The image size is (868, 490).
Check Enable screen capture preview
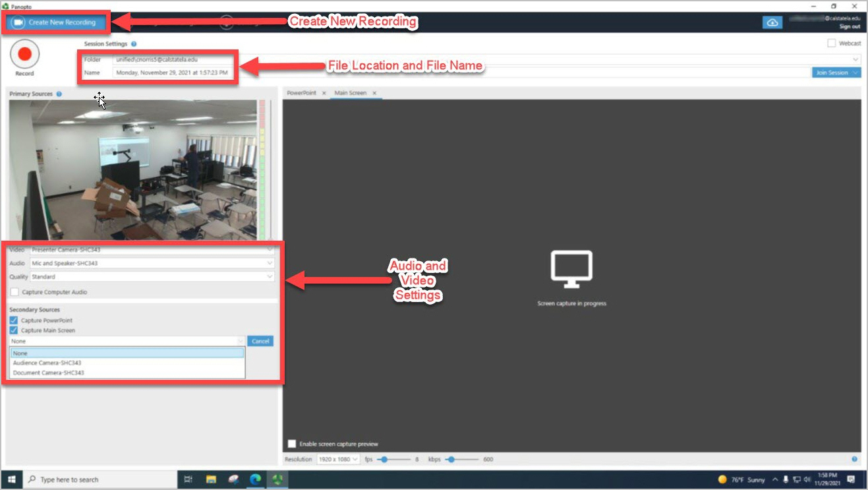pyautogui.click(x=291, y=444)
